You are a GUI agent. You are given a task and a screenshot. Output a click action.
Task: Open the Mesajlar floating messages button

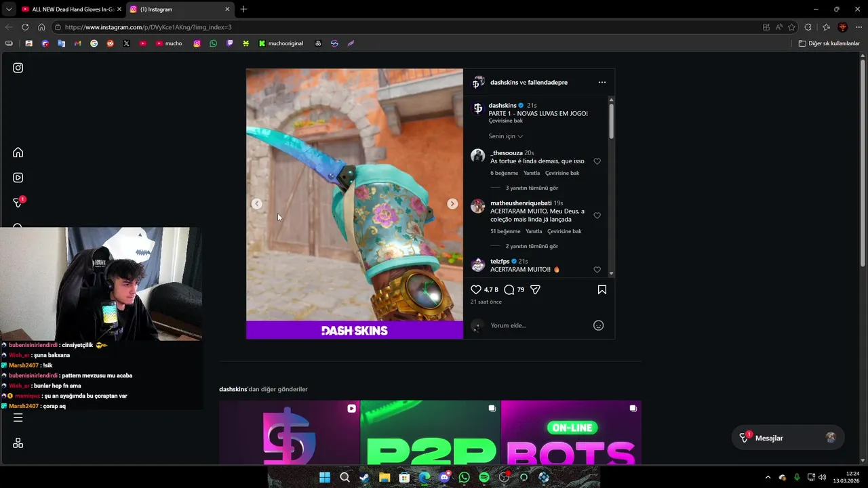[x=788, y=438]
